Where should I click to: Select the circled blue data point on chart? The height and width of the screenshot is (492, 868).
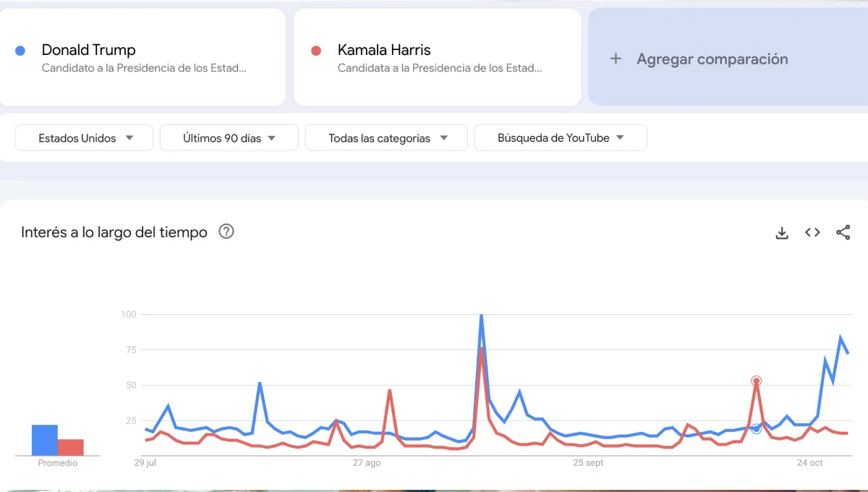[757, 428]
